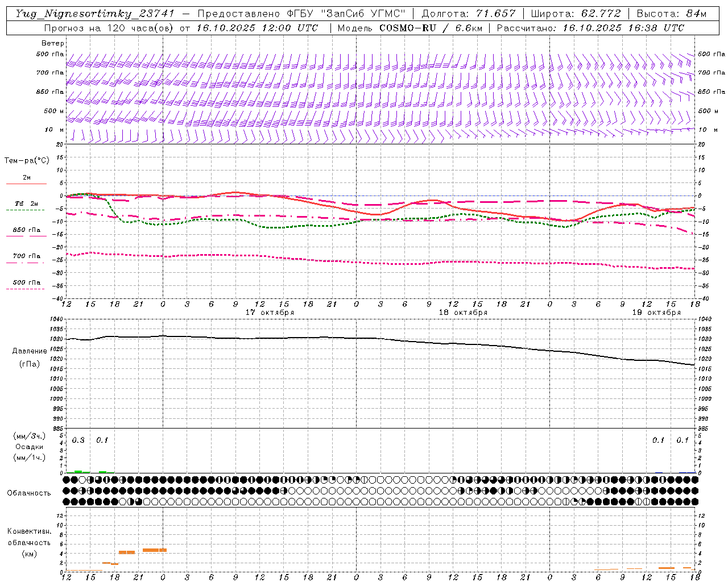Click the station title Yug_Nignesortimky_23741

pos(94,14)
